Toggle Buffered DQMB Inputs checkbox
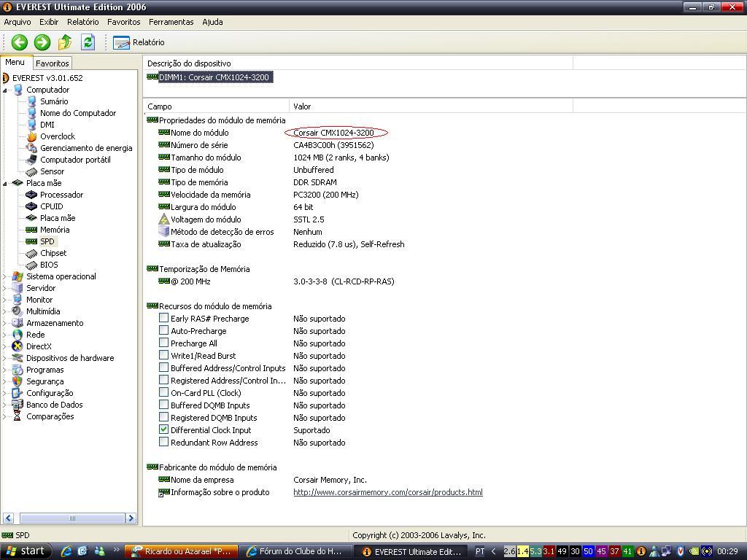 pyautogui.click(x=163, y=404)
